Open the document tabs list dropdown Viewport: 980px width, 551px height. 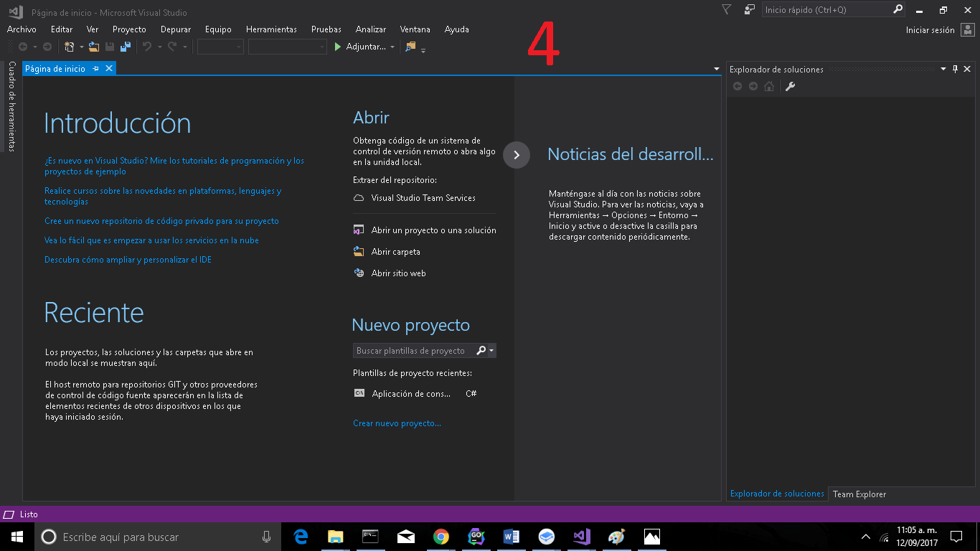(x=717, y=70)
